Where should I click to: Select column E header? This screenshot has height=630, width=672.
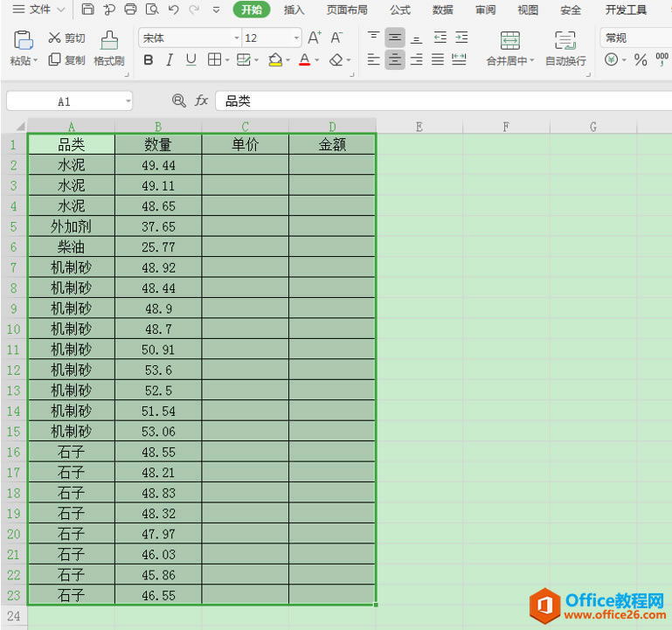coord(419,127)
